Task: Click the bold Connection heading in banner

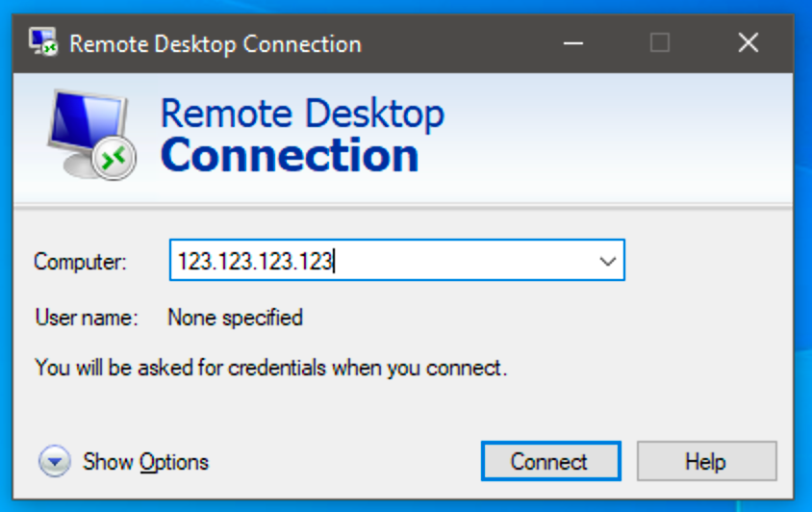Action: point(290,155)
